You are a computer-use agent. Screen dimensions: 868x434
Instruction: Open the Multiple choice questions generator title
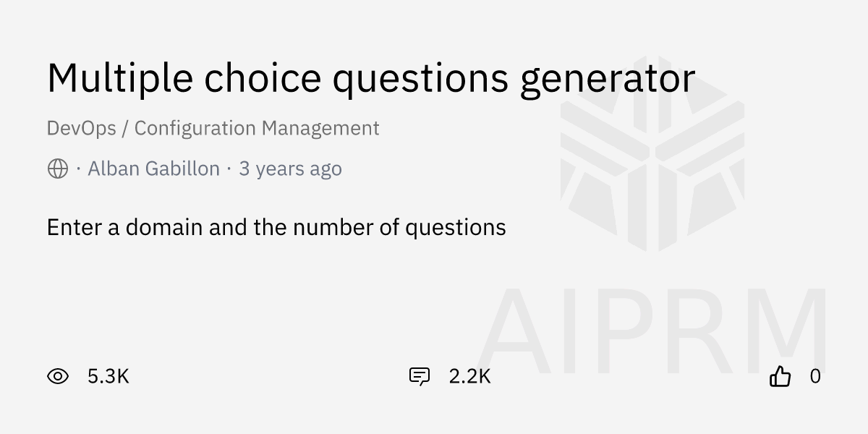coord(370,78)
